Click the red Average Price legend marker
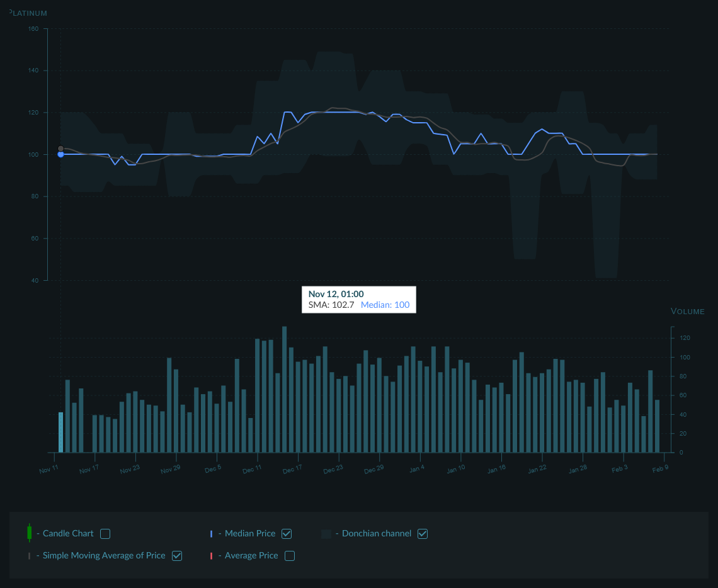Image resolution: width=718 pixels, height=588 pixels. [x=211, y=556]
